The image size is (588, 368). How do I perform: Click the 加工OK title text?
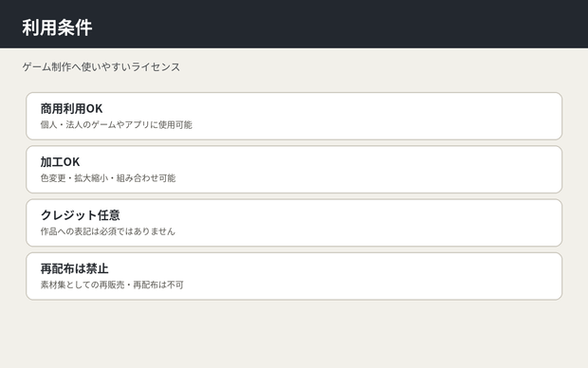60,162
